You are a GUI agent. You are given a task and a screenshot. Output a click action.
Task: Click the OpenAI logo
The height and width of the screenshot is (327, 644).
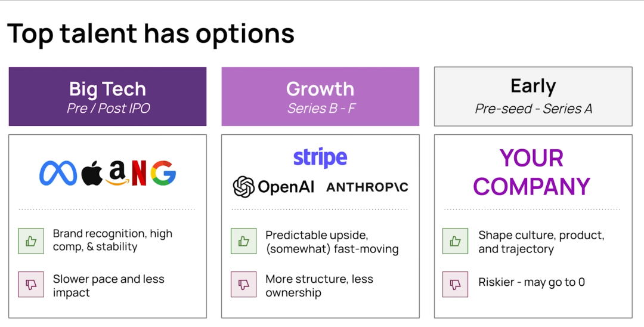pyautogui.click(x=274, y=187)
